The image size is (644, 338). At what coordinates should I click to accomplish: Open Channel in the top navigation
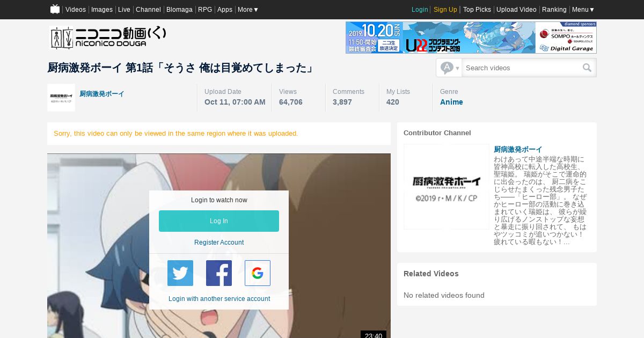coord(148,10)
